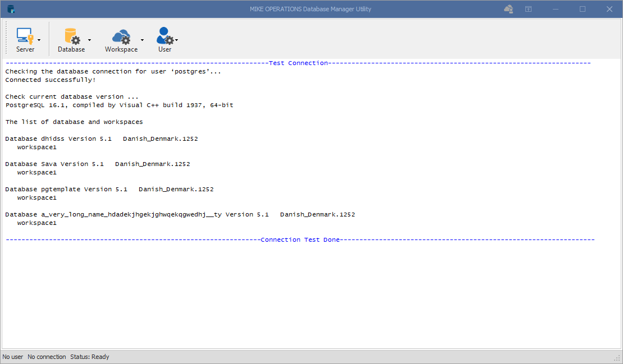Click the User person gear icon
The width and height of the screenshot is (623, 364).
(x=164, y=36)
